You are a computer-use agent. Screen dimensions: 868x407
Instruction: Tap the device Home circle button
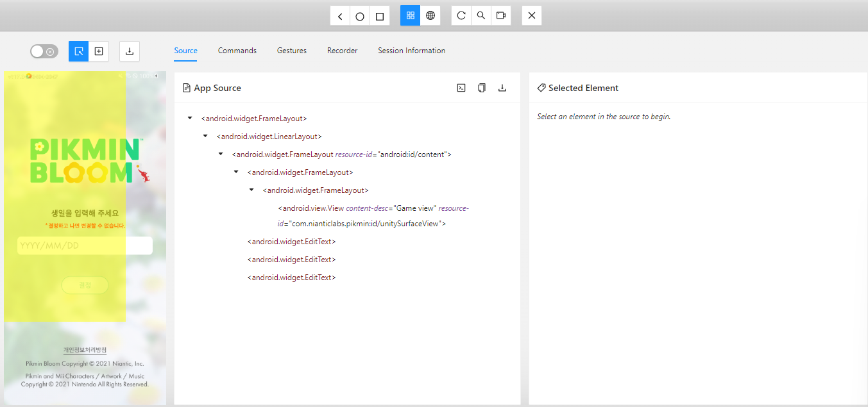(360, 16)
